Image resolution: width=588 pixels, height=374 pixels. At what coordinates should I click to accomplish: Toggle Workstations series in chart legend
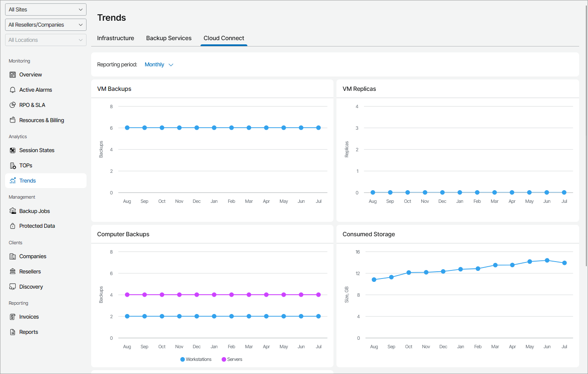[196, 360]
